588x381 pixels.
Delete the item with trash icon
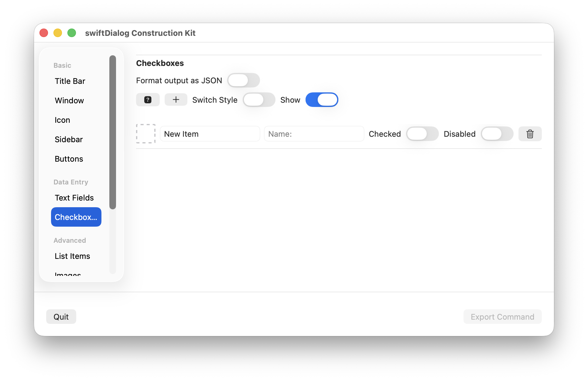point(530,134)
